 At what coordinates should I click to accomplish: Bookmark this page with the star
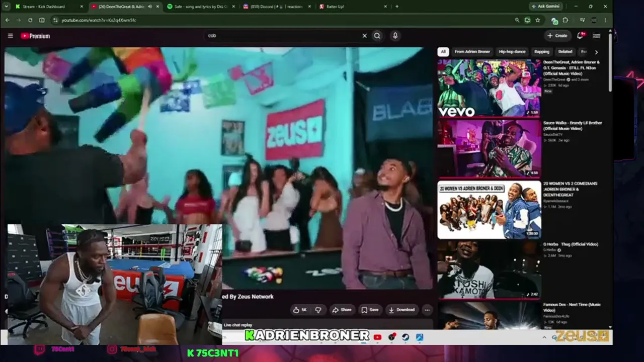point(538,20)
